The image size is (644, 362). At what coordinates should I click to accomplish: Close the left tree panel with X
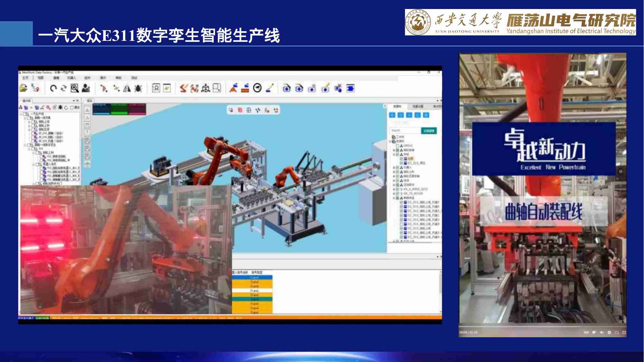click(x=78, y=101)
